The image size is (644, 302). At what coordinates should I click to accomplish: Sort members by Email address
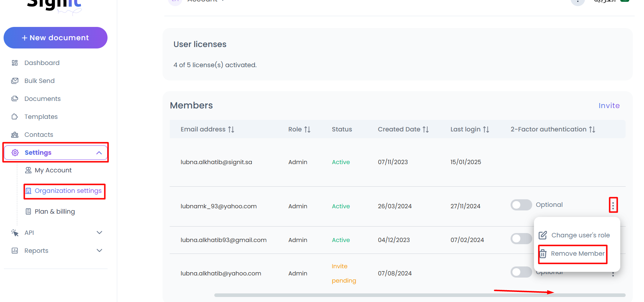click(231, 129)
